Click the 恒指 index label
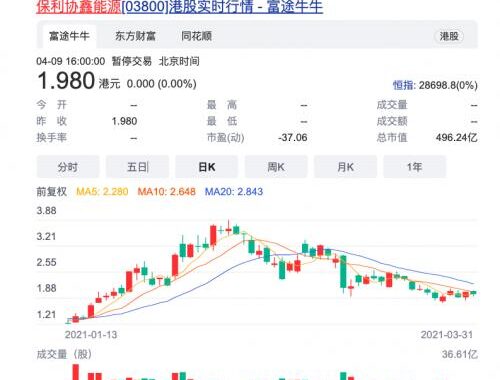 (403, 85)
